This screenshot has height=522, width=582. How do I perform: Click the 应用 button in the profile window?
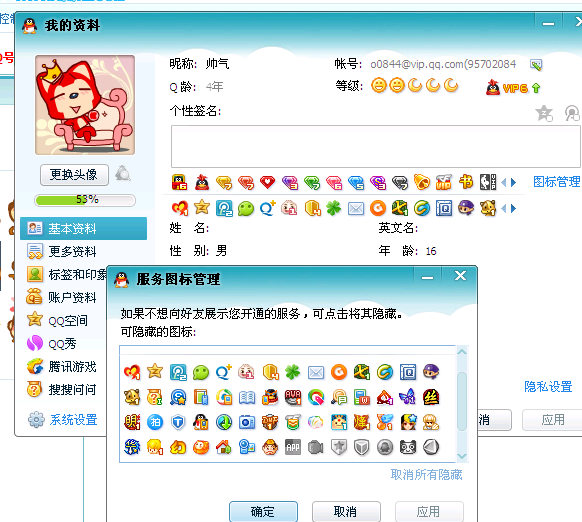(552, 420)
